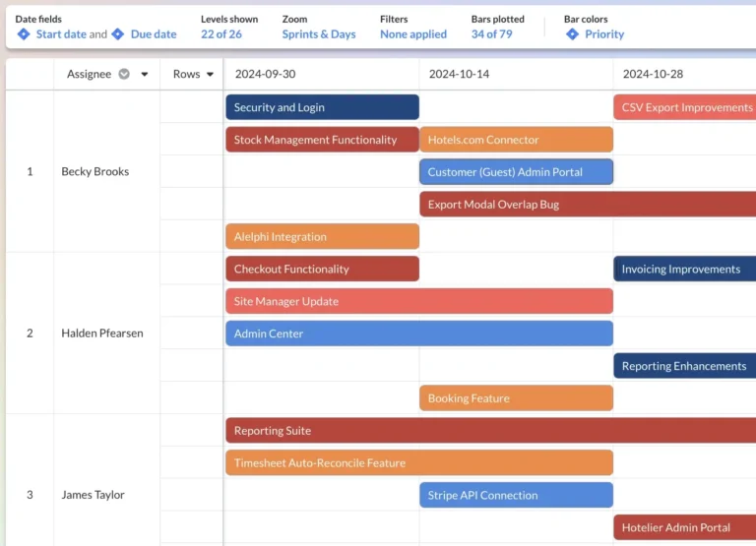This screenshot has height=546, width=756.
Task: Change zoom Sprints & Days setting
Action: (319, 34)
